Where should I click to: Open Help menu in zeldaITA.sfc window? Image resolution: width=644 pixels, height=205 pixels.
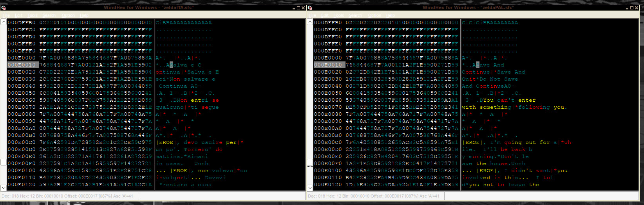pyautogui.click(x=84, y=15)
